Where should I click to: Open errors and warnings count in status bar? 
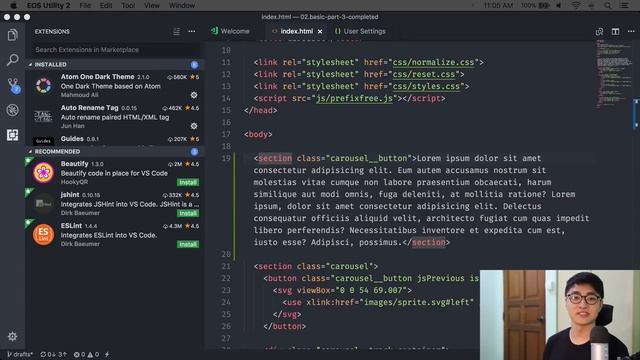[86, 354]
